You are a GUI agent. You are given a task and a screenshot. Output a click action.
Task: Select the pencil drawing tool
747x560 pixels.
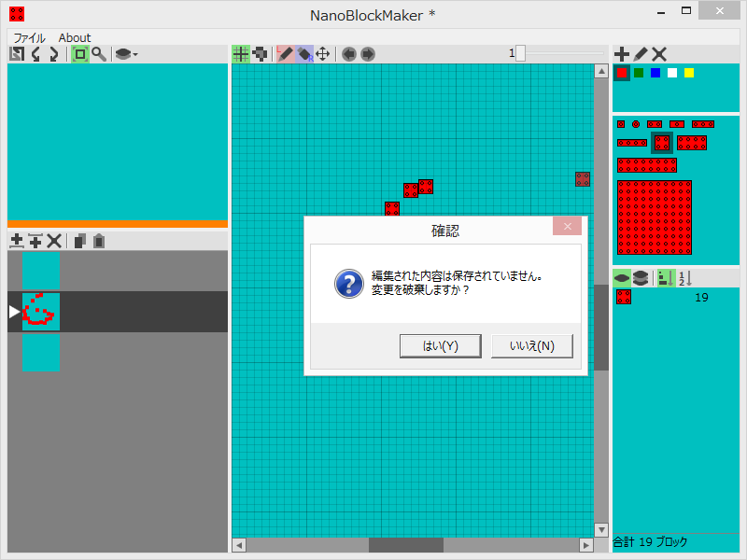pyautogui.click(x=285, y=53)
